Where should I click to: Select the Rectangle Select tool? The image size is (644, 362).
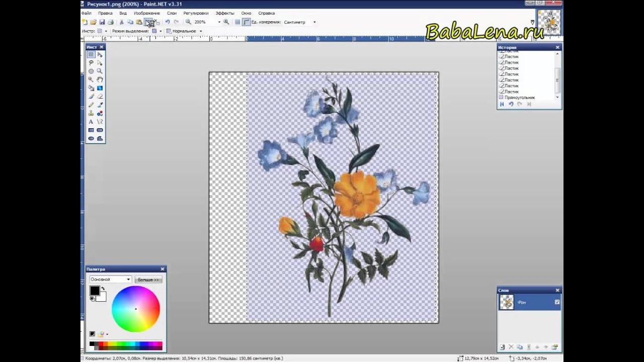click(x=91, y=54)
